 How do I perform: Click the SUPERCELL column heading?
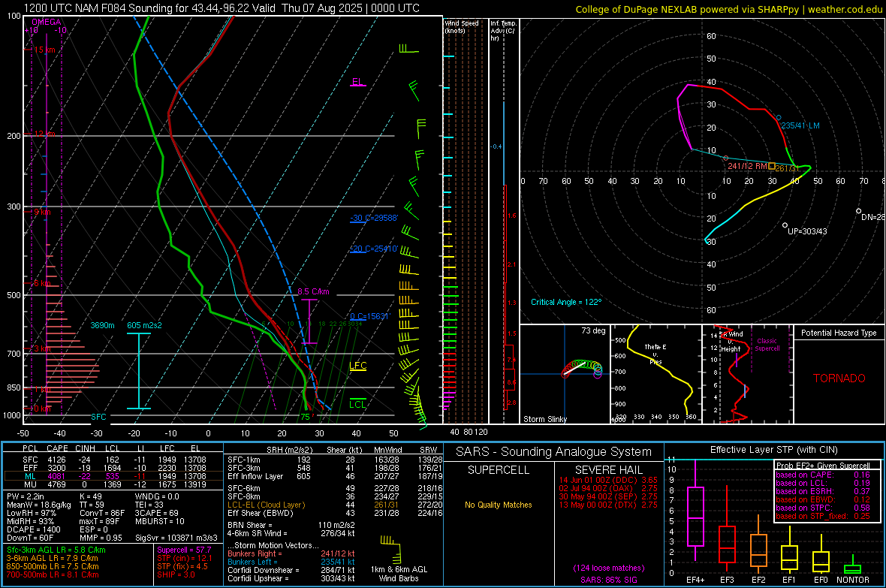click(499, 470)
